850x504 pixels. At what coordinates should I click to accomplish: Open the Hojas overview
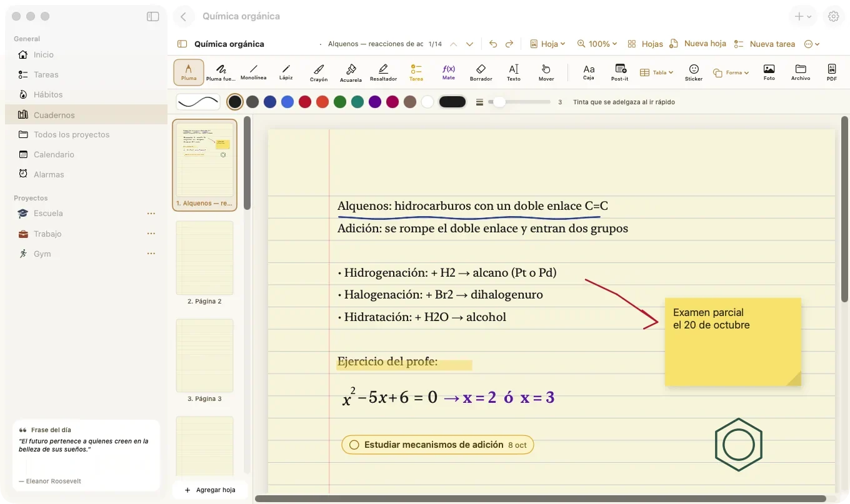click(645, 44)
